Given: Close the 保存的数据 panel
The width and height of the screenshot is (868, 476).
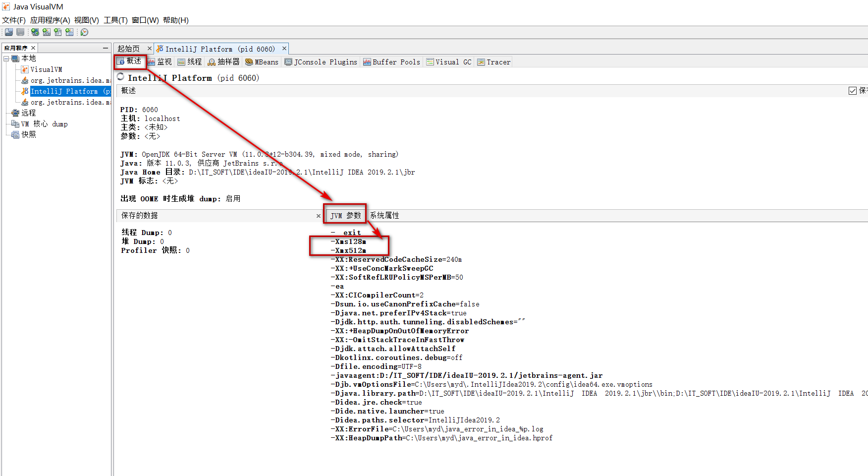Looking at the screenshot, I should (319, 216).
